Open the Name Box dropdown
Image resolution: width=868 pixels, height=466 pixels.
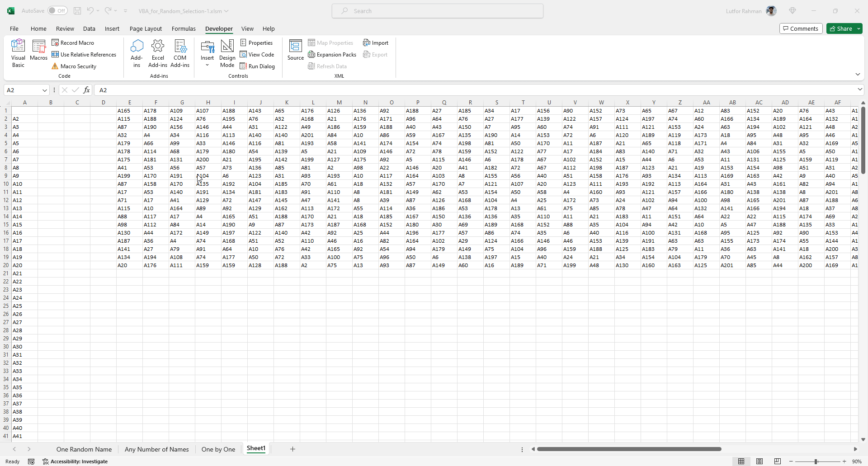click(44, 90)
